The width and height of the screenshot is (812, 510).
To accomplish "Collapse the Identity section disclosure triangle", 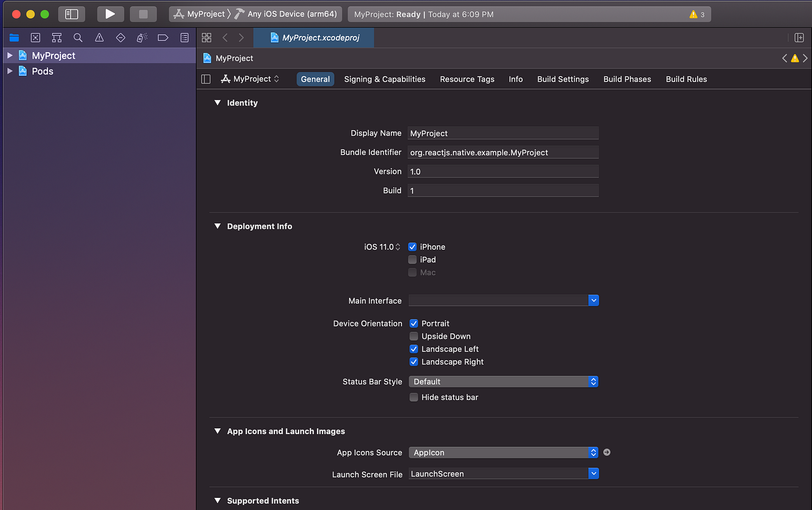I will coord(217,103).
